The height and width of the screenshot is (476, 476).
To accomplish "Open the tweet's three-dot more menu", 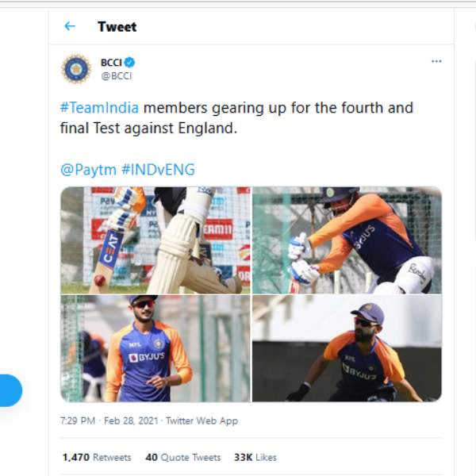I will [x=436, y=62].
